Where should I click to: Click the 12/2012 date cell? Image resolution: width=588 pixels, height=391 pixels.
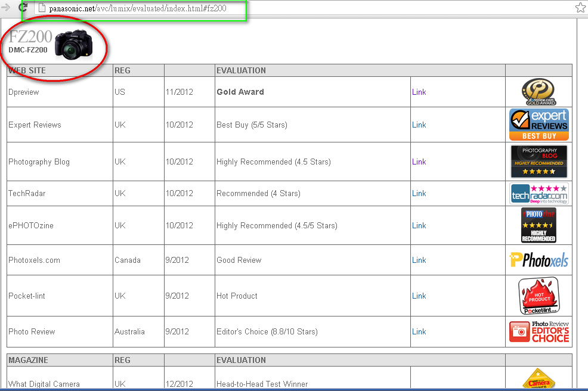[x=190, y=378]
